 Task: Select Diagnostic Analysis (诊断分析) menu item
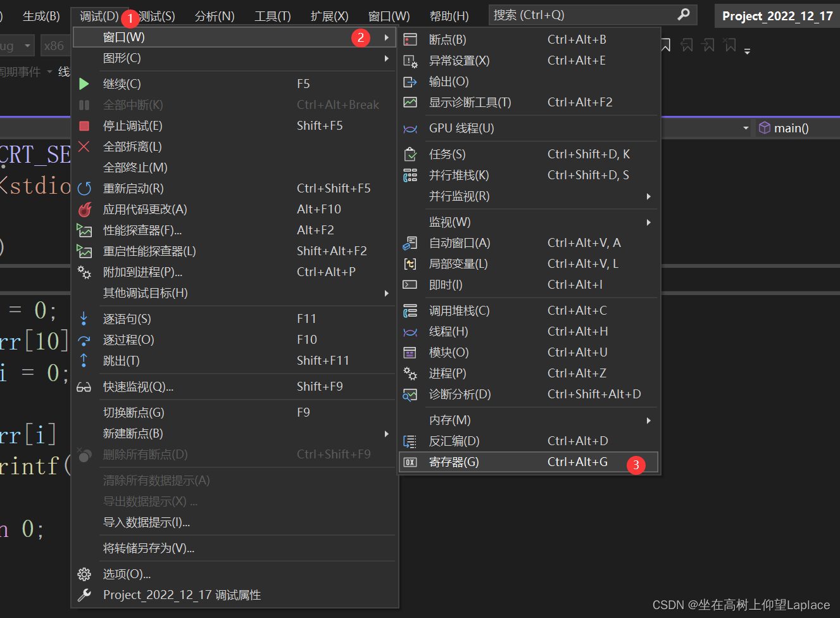pyautogui.click(x=529, y=394)
